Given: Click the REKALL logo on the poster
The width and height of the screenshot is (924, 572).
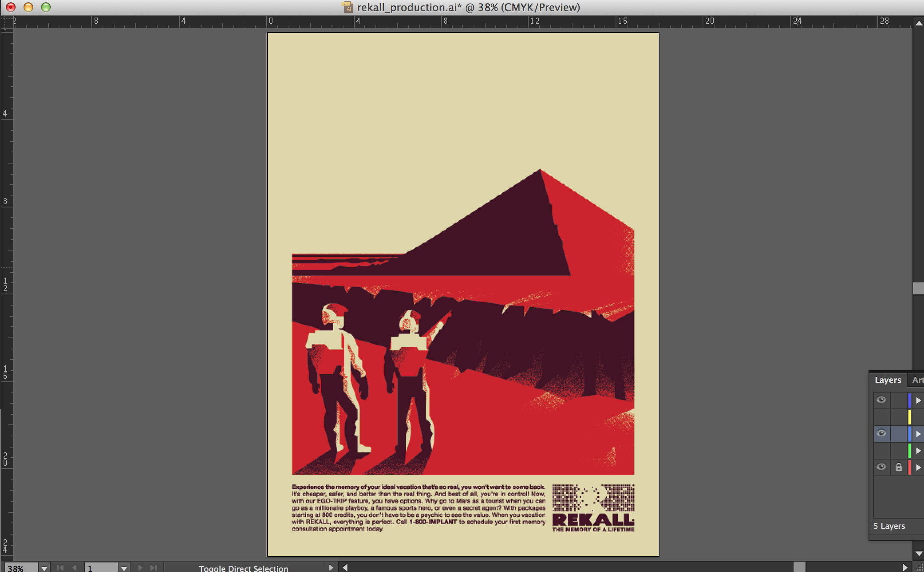Looking at the screenshot, I should pyautogui.click(x=593, y=519).
